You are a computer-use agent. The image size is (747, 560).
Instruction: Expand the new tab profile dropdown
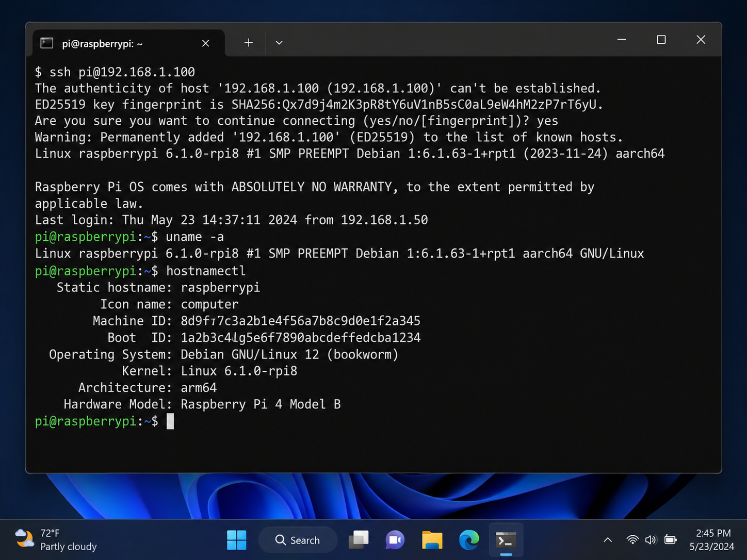pos(279,43)
